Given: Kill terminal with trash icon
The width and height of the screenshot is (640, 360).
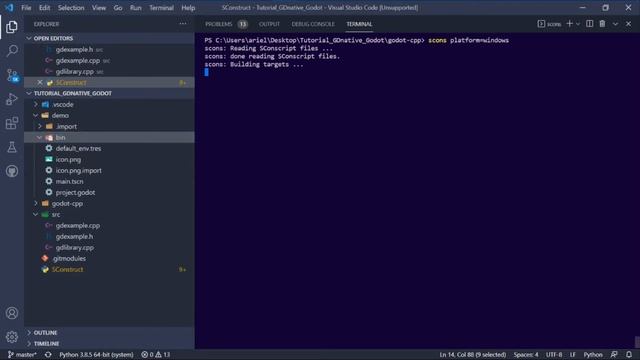Looking at the screenshot, I should tap(602, 24).
